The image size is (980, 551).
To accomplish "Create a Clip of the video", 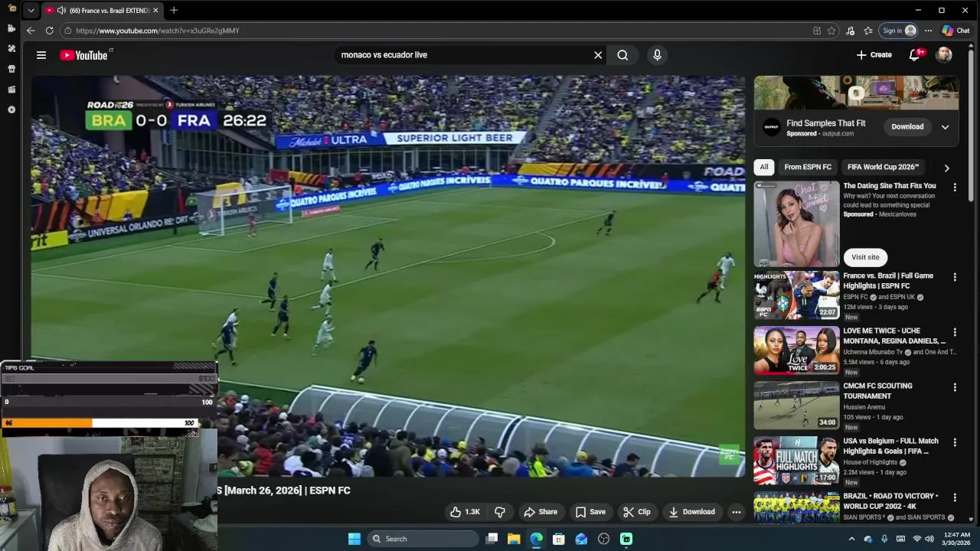I will coord(636,512).
